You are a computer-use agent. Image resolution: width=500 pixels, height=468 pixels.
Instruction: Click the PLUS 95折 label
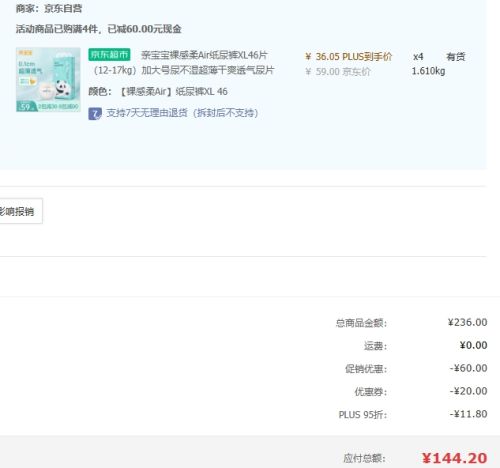click(x=363, y=415)
